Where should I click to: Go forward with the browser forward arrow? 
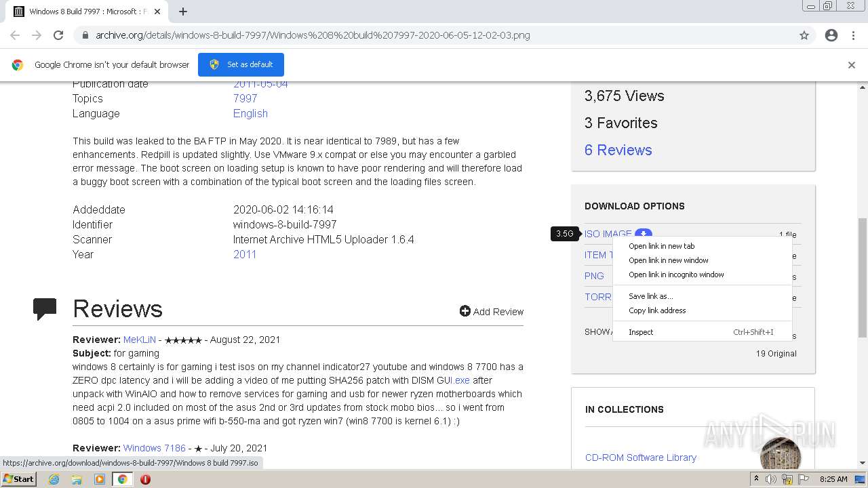37,35
